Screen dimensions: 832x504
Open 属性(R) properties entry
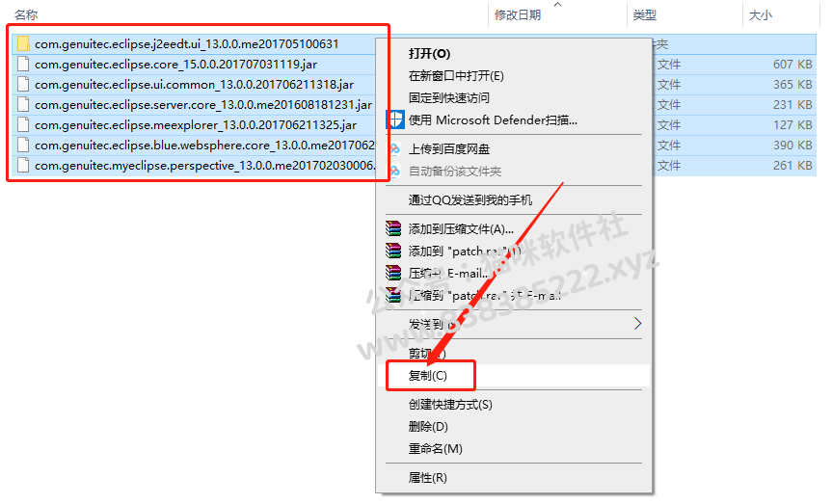click(427, 477)
